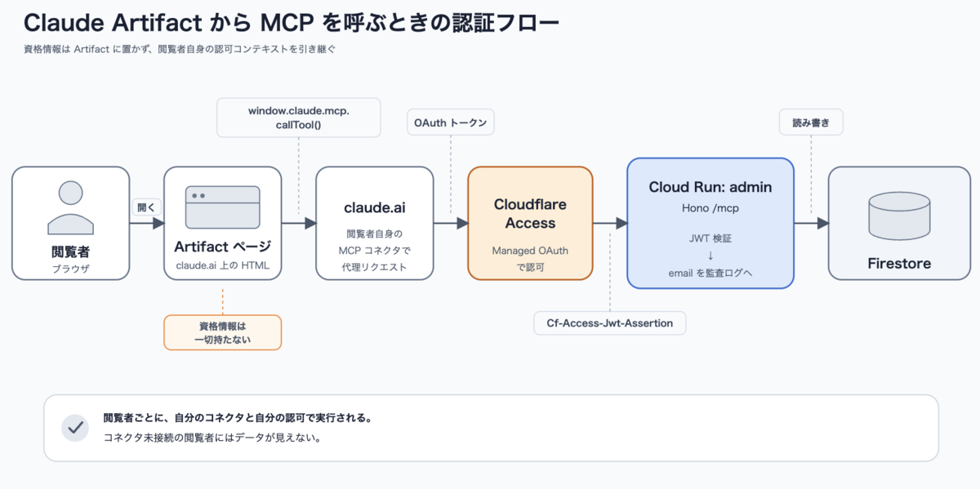Click the window.claude.mcp.callTool() label
The width and height of the screenshot is (980, 489).
[299, 118]
